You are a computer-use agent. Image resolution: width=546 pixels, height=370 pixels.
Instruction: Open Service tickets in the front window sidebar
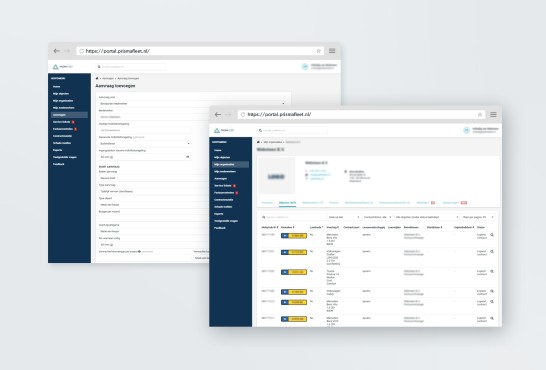click(x=223, y=186)
